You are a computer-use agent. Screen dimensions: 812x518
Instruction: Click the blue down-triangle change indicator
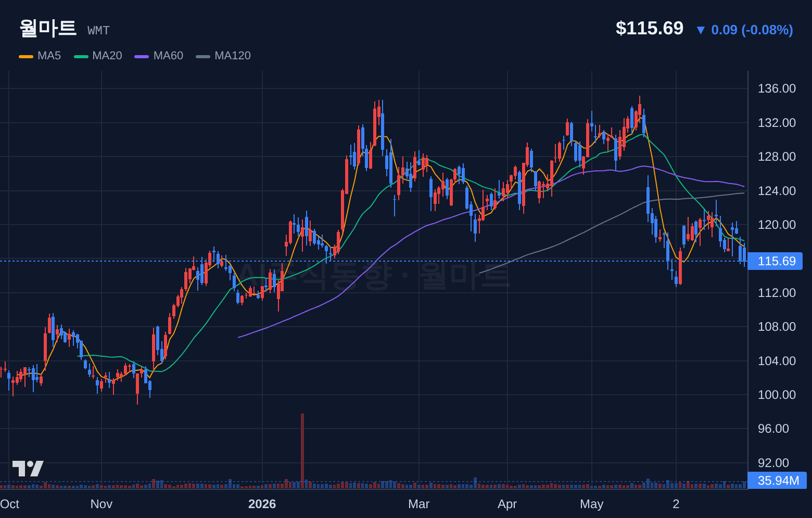pos(701,30)
